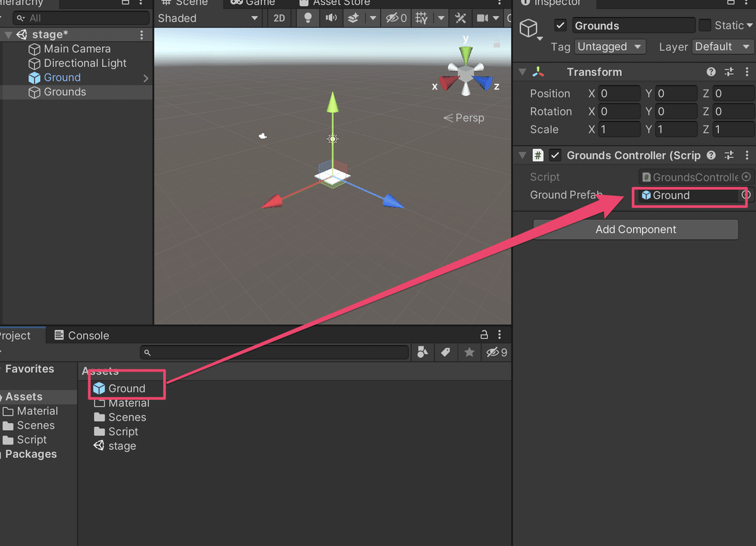Switch to Game tab

click(x=253, y=3)
